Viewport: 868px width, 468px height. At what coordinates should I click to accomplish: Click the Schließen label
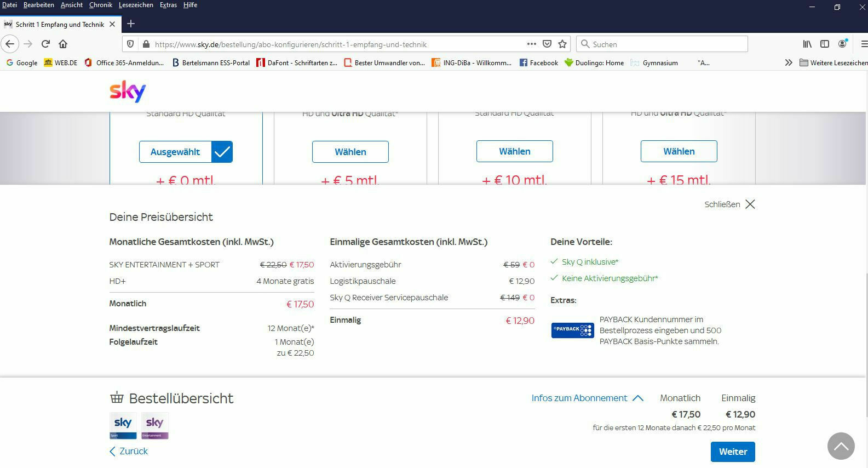[x=722, y=204]
